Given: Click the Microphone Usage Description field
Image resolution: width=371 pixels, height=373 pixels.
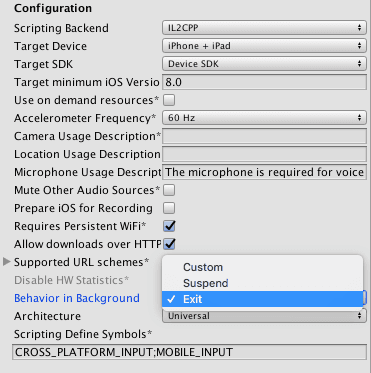Looking at the screenshot, I should click(x=264, y=172).
